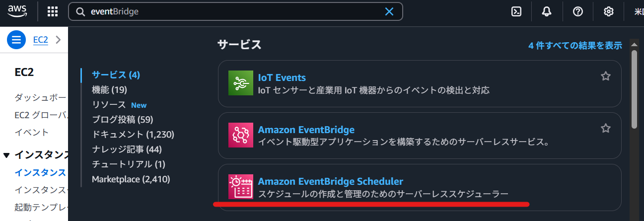Open the AWS services grid menu
644x221 pixels.
coord(53,12)
